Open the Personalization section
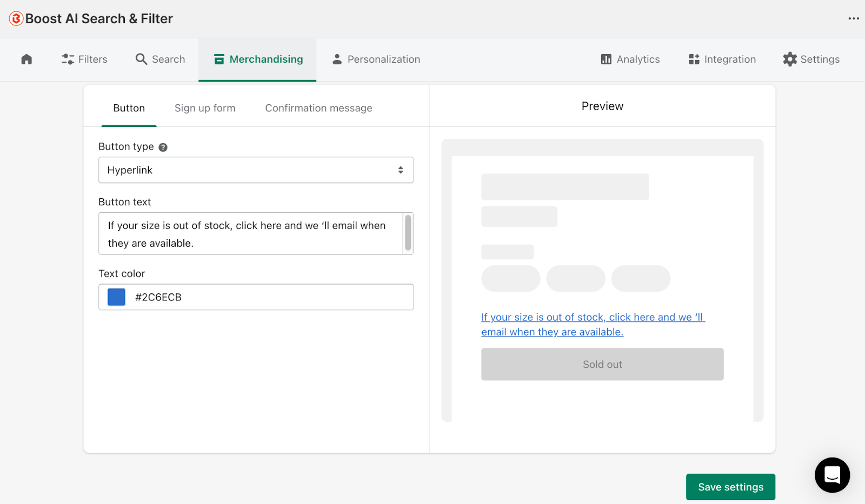 coord(375,59)
